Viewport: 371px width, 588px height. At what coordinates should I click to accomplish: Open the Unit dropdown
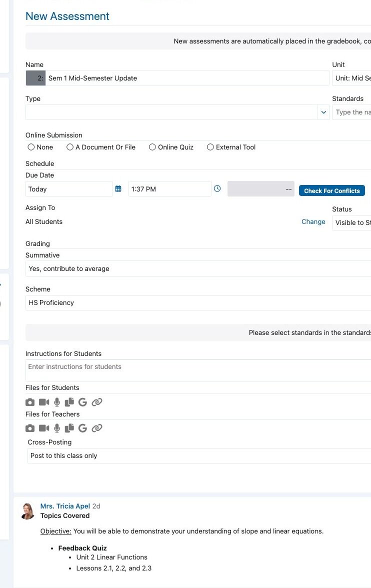click(351, 78)
